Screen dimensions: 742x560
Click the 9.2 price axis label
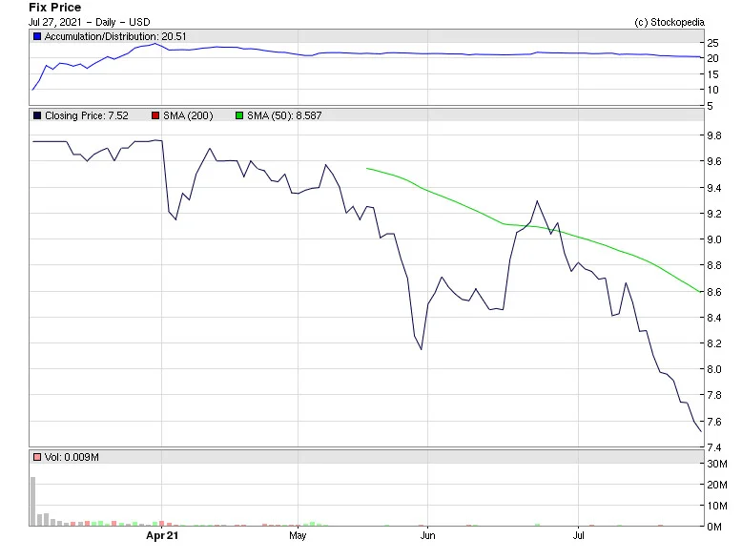[x=714, y=214]
